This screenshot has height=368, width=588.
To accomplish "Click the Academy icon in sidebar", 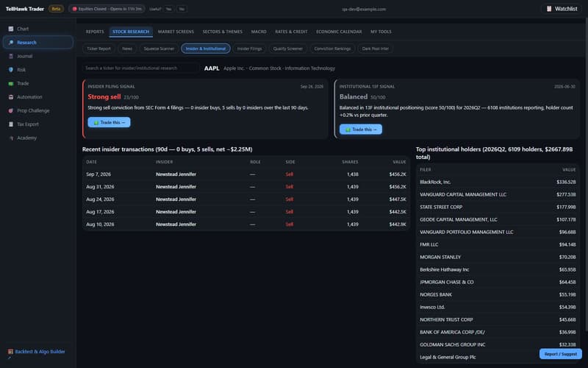I will point(11,138).
